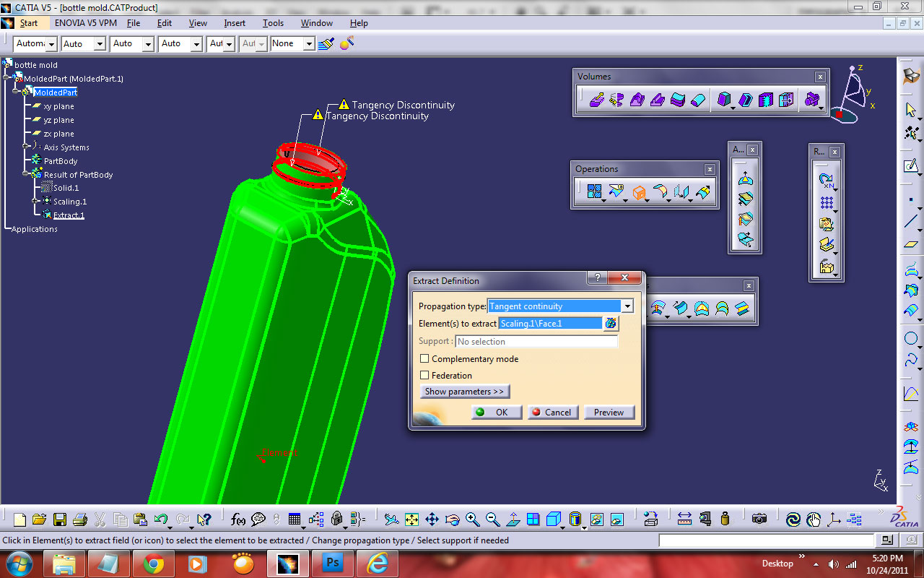Click the command input field in status bar

click(x=767, y=540)
